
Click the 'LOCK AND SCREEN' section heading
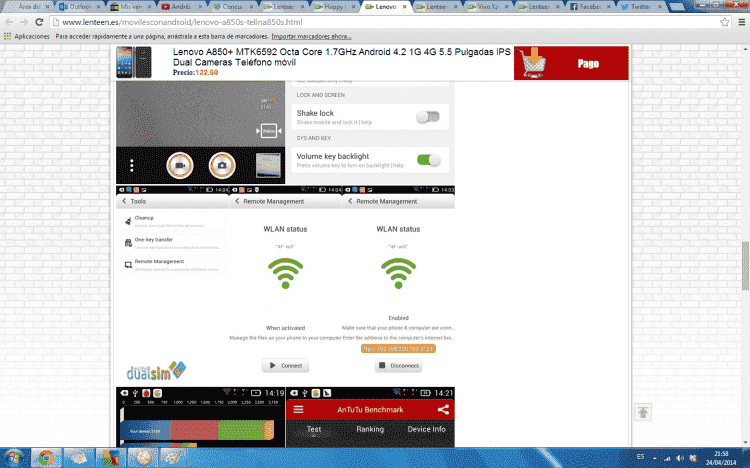(x=320, y=95)
